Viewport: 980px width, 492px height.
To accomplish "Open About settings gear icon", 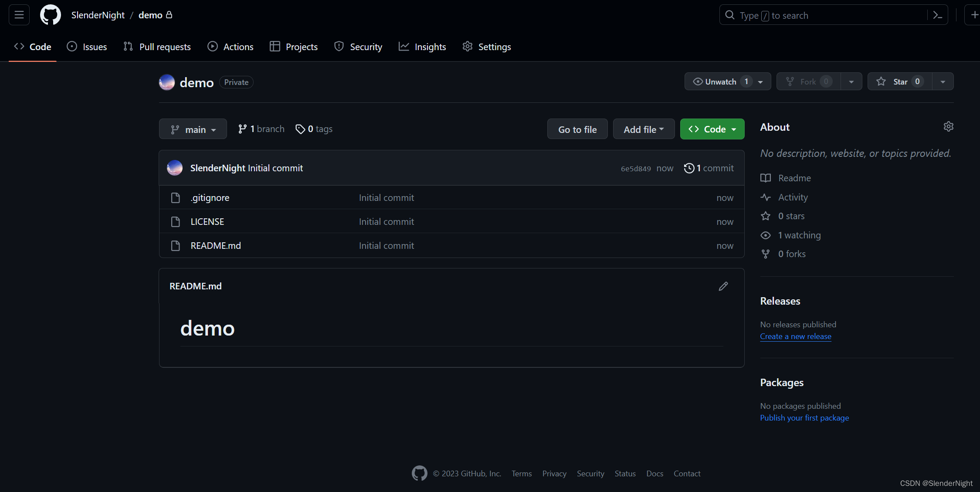I will 948,127.
